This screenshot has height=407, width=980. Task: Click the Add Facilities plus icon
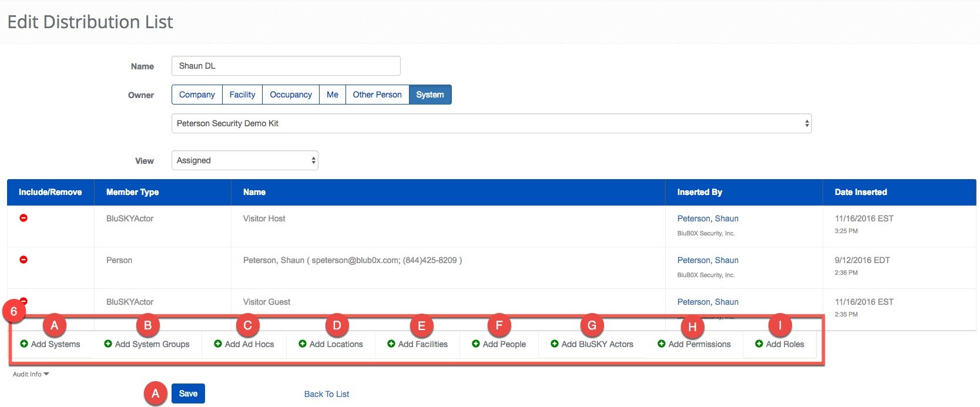(391, 344)
